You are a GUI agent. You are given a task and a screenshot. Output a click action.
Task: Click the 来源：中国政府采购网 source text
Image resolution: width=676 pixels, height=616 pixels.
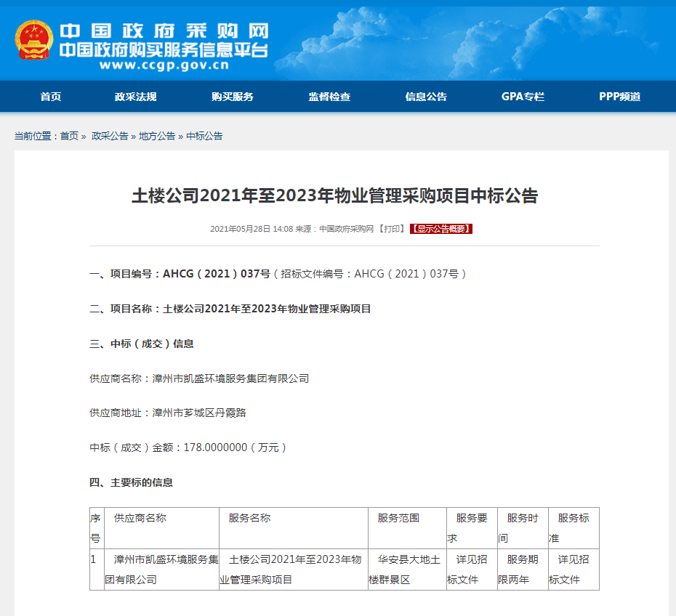pyautogui.click(x=334, y=229)
